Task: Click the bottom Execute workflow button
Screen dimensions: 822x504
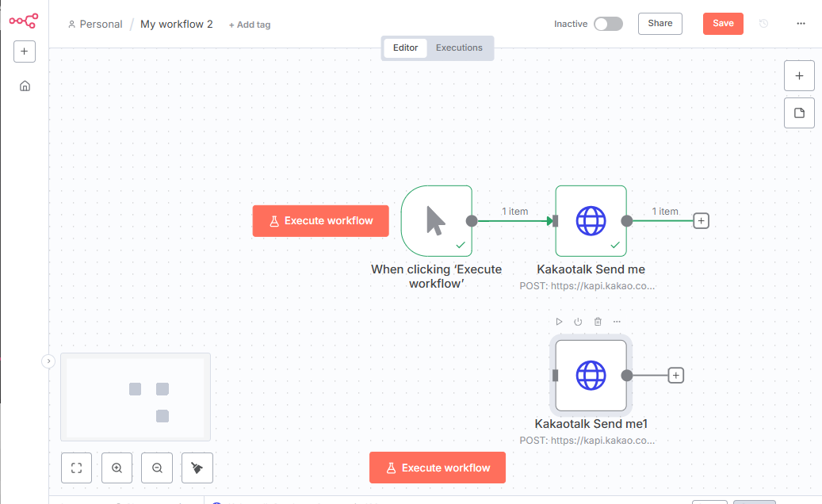Action: pos(438,468)
